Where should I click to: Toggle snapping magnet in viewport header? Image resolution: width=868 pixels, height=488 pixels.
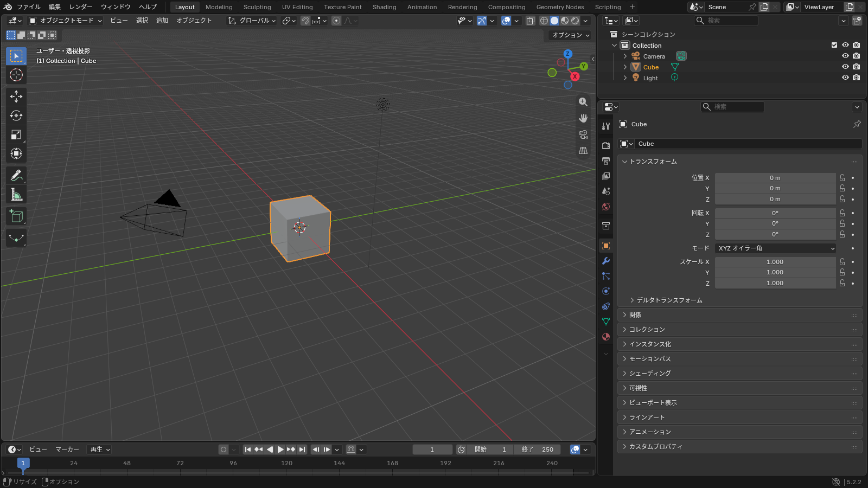click(305, 21)
